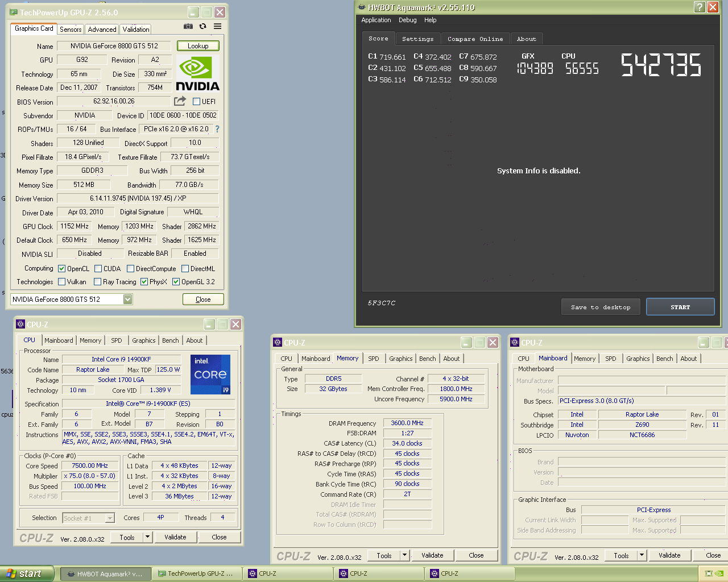The height and width of the screenshot is (582, 728).
Task: Click Aquamark total score 542735
Action: pyautogui.click(x=661, y=65)
